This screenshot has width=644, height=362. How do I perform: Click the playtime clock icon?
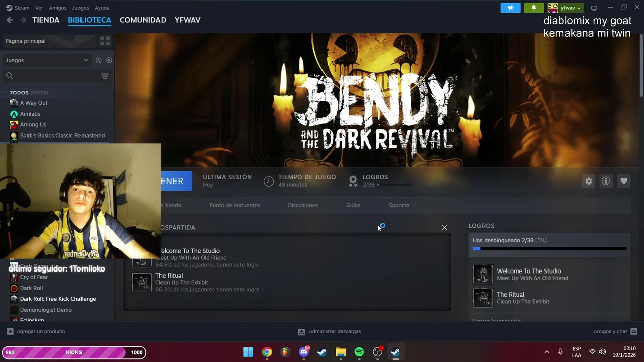[x=269, y=181]
